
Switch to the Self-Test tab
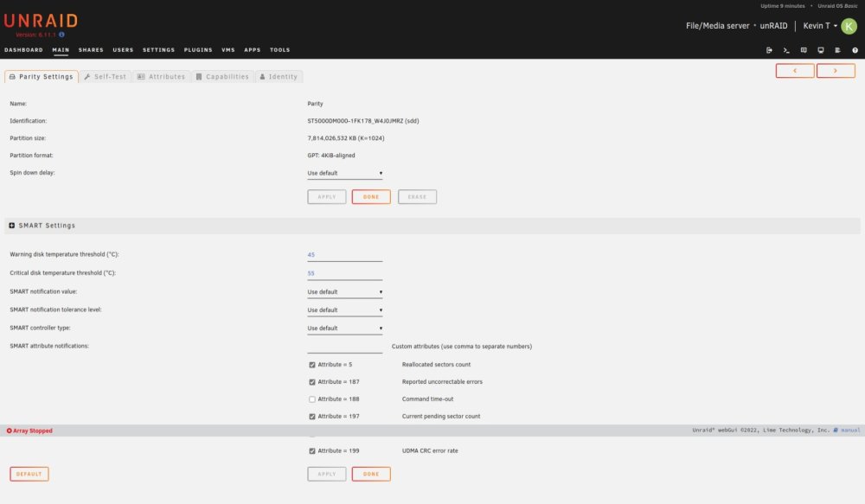point(106,77)
